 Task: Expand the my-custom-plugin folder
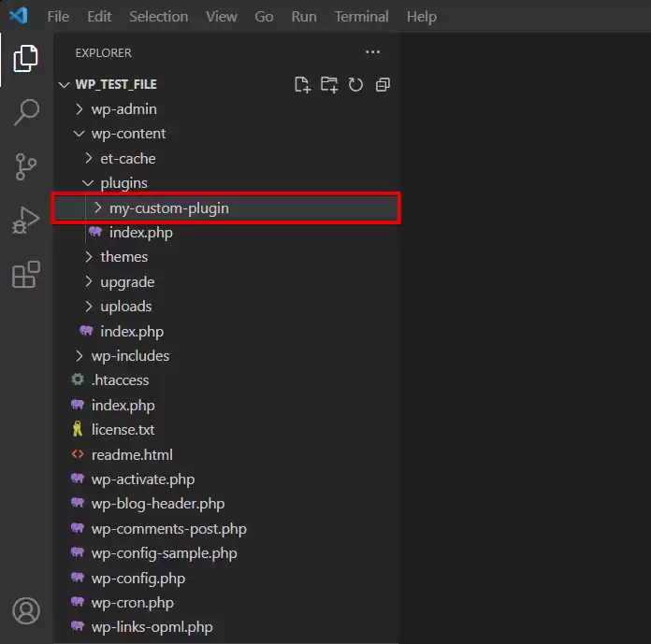click(x=168, y=208)
